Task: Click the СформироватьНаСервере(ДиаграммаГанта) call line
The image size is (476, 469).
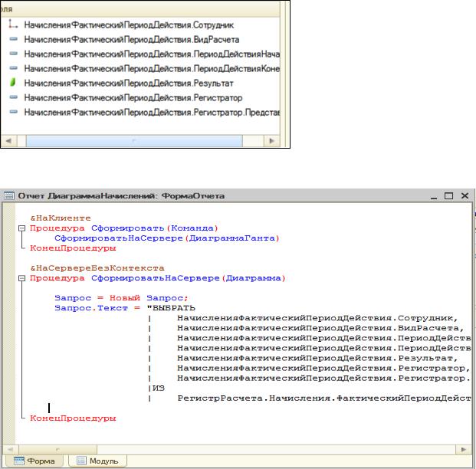Action: click(x=166, y=238)
